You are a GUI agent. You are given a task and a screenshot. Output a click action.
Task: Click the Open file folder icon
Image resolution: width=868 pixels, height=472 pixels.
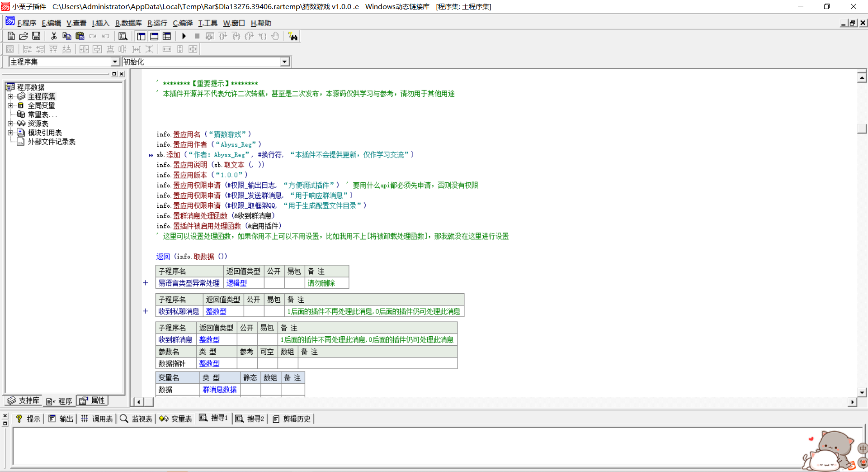pos(24,36)
